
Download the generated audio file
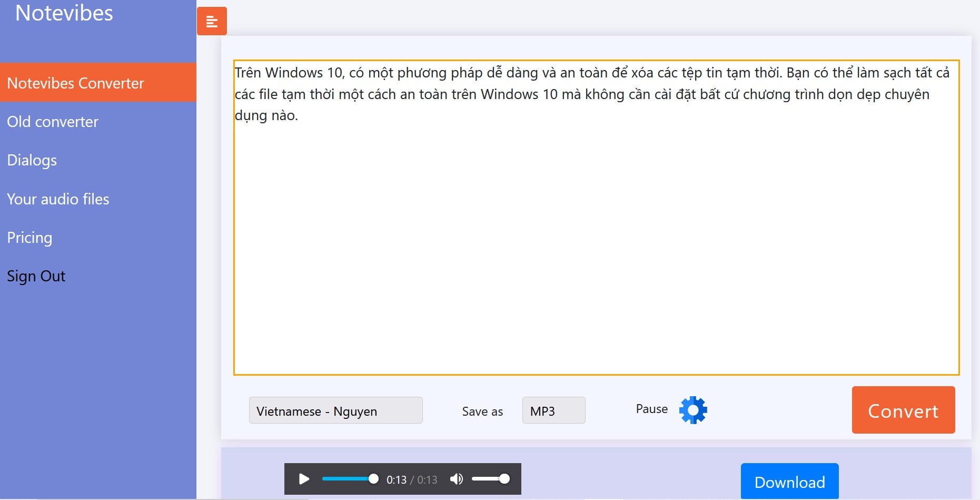point(789,482)
